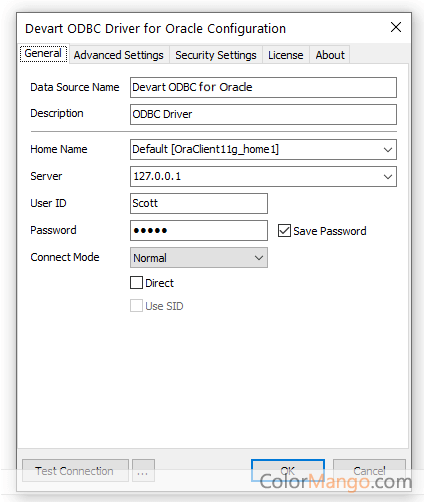Expand the Connect Mode Normal dropdown
The width and height of the screenshot is (424, 502).
(199, 257)
